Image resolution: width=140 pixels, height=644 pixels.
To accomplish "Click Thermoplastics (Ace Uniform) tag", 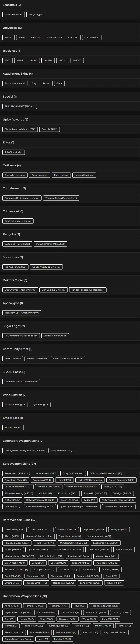I will [x=61, y=198].
